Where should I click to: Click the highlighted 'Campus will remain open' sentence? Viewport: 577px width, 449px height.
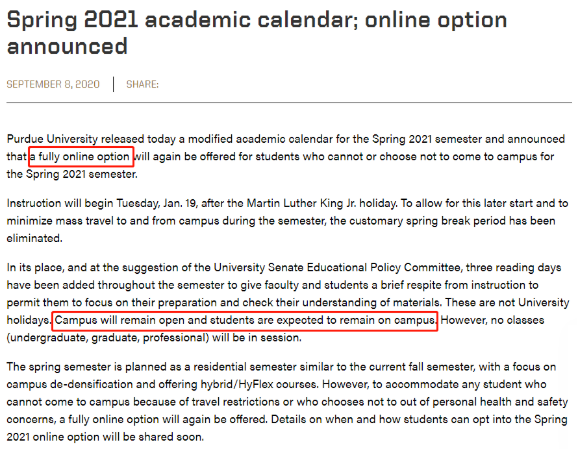pyautogui.click(x=245, y=321)
